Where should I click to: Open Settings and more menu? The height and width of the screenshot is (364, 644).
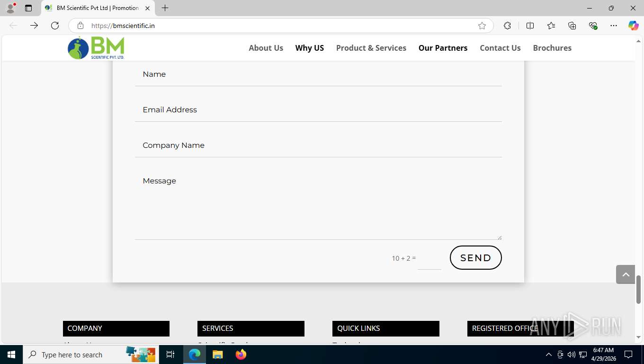tap(614, 26)
